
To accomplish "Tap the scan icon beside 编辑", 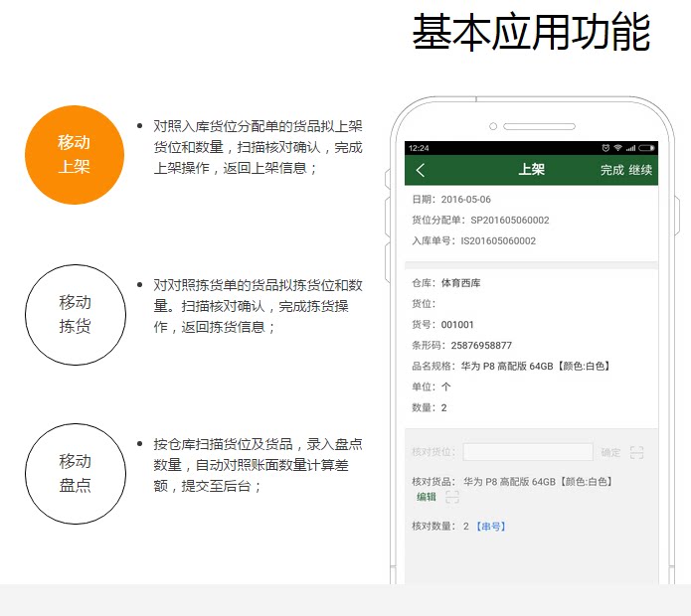I will coord(452,497).
